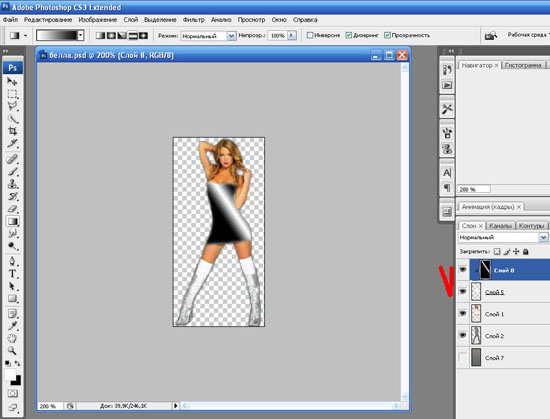Open the status bar info arrow

pyautogui.click(x=175, y=406)
